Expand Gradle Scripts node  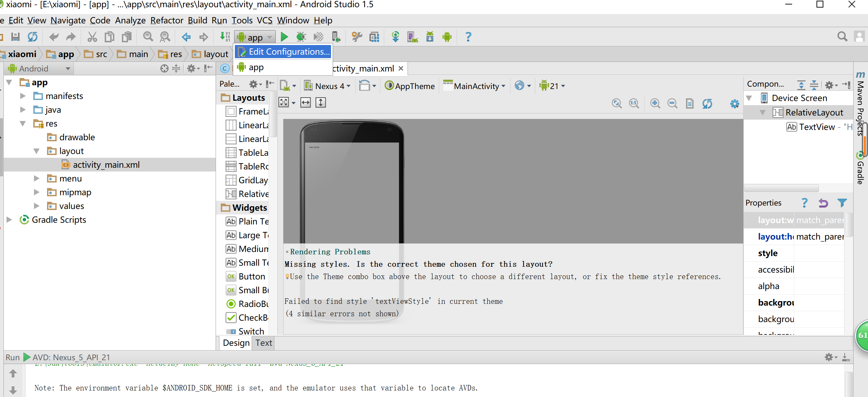9,220
